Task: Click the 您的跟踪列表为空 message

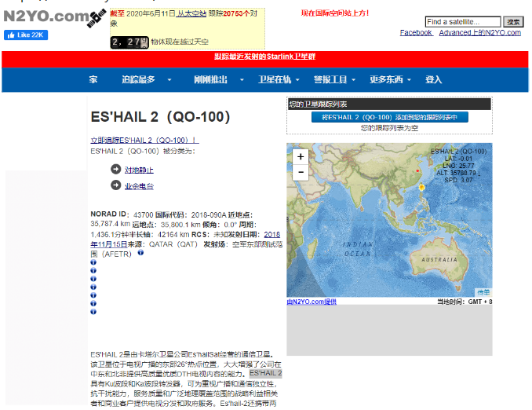Action: [389, 128]
